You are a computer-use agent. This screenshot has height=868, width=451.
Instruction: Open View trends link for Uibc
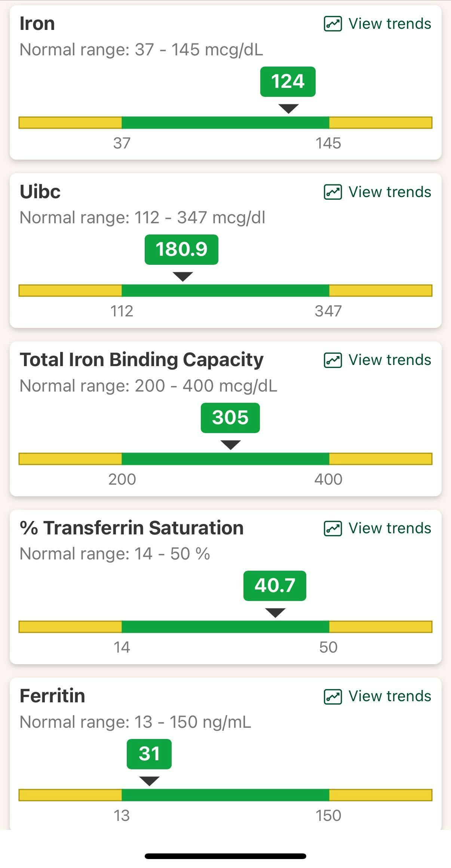point(390,192)
